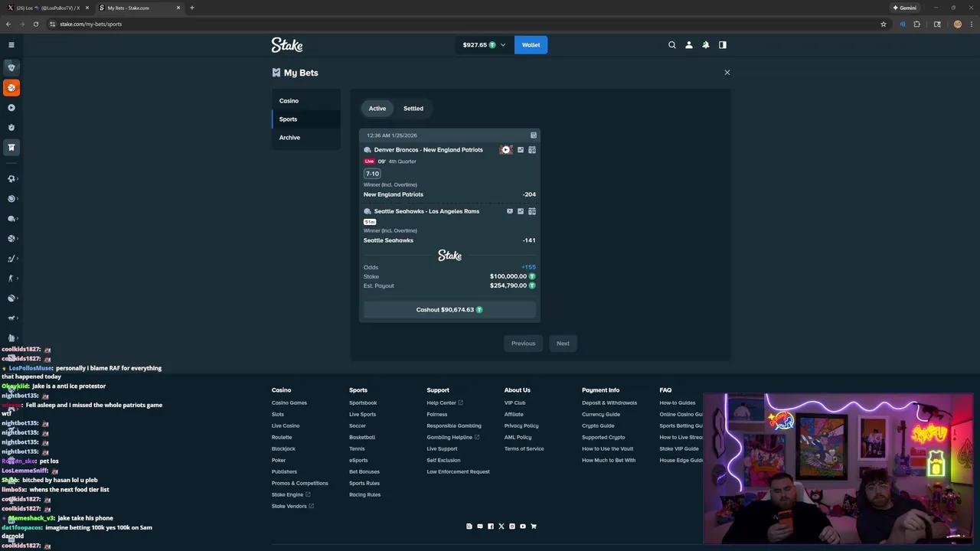Switch to the Settled bets tab
The image size is (980, 551).
point(413,109)
